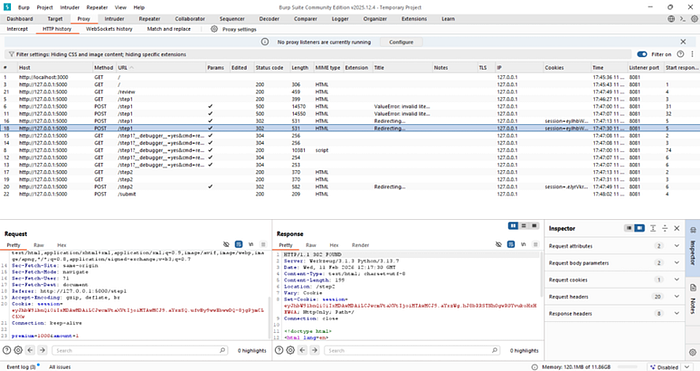Open the Intruder main tab
This screenshot has width=700, height=371.
[x=114, y=19]
